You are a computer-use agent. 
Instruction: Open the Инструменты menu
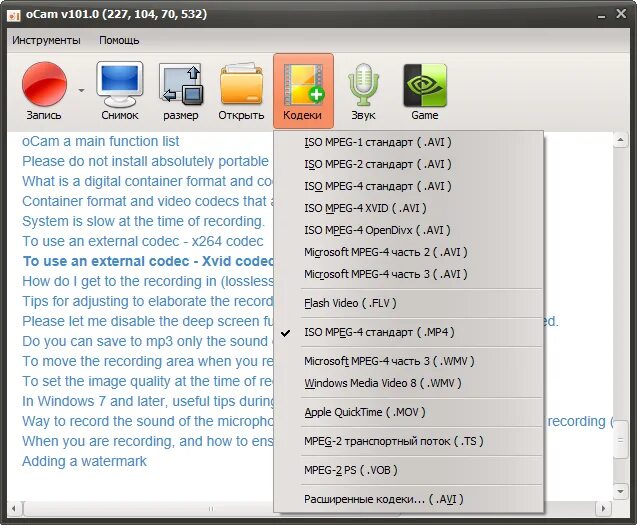46,40
